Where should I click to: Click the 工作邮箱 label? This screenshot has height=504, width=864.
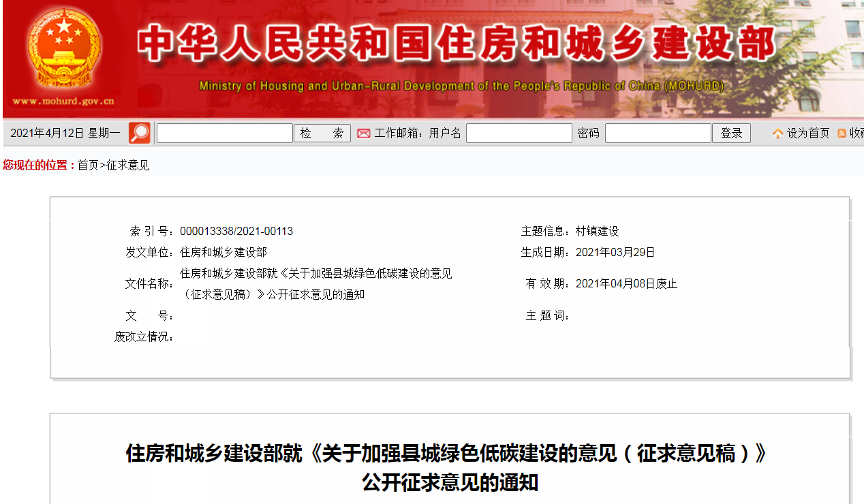(399, 133)
